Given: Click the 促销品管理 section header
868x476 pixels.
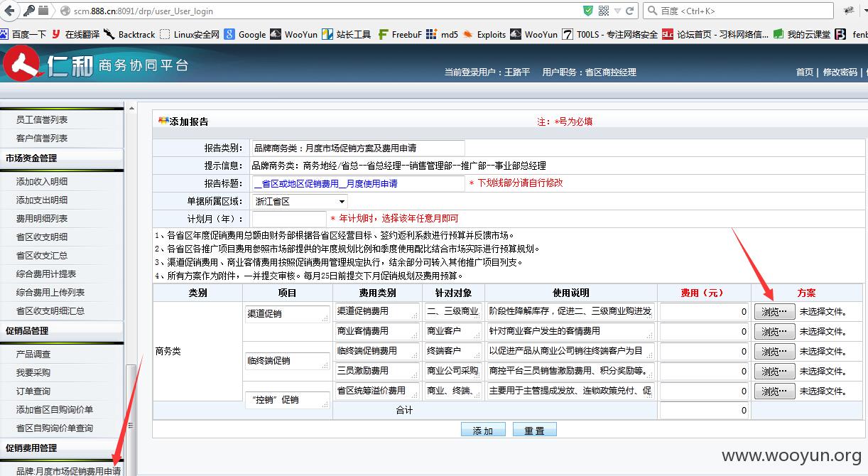Looking at the screenshot, I should [27, 331].
